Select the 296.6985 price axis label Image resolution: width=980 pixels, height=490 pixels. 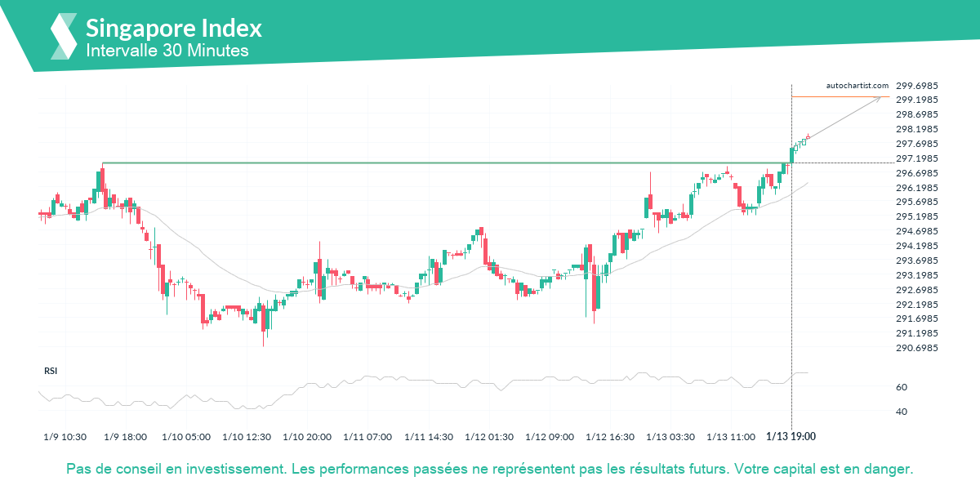(x=916, y=173)
